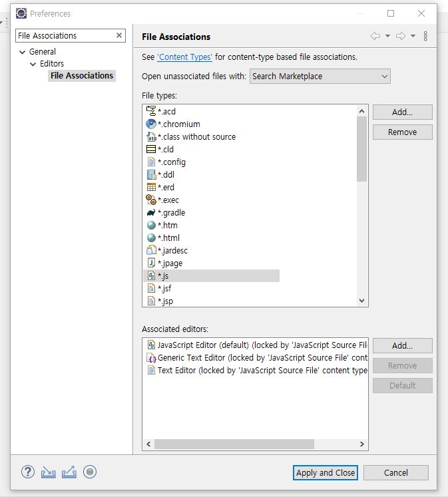Viewport: 448px width, 497px height.
Task: Collapse the Editors tree node
Action: [33, 64]
